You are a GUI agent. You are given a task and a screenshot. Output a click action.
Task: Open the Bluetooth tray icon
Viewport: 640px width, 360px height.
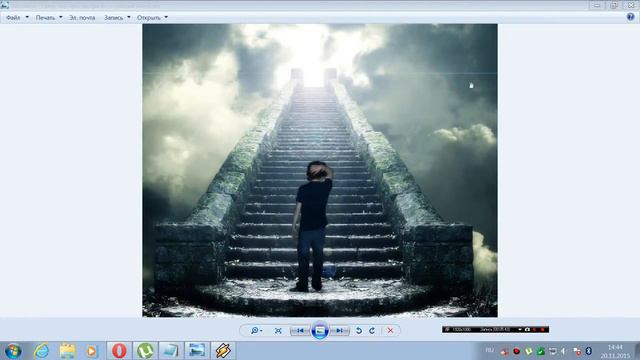pos(589,351)
